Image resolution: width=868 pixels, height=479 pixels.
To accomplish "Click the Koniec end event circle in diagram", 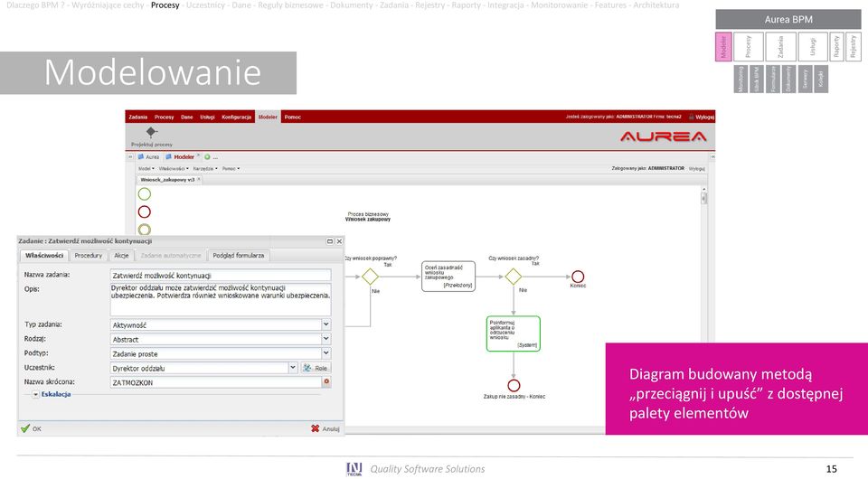I will [578, 276].
